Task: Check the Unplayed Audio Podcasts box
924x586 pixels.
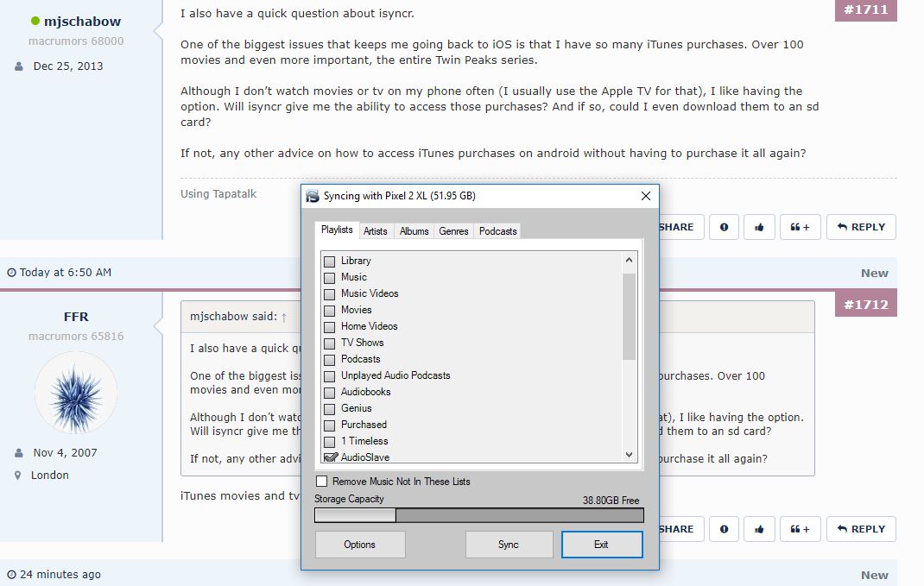Action: point(329,376)
